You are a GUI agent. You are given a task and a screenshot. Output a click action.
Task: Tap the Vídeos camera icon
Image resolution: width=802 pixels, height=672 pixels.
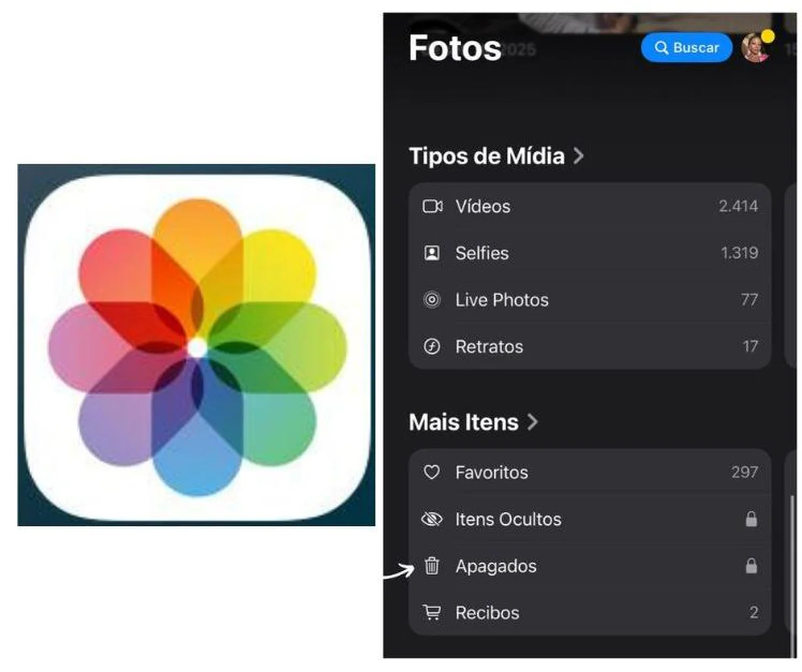(432, 206)
